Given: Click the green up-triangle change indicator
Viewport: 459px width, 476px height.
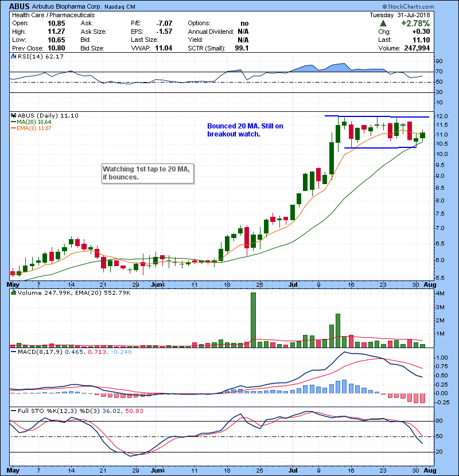Looking at the screenshot, I should (383, 24).
